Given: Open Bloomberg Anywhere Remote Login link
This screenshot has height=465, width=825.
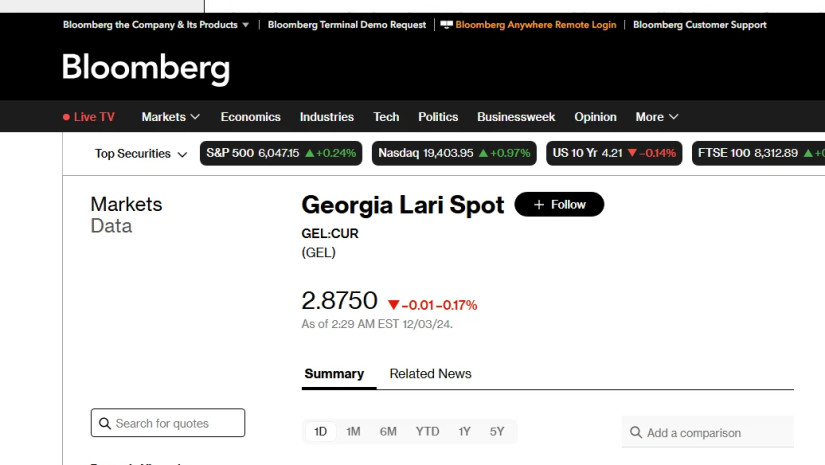Looking at the screenshot, I should 535,25.
